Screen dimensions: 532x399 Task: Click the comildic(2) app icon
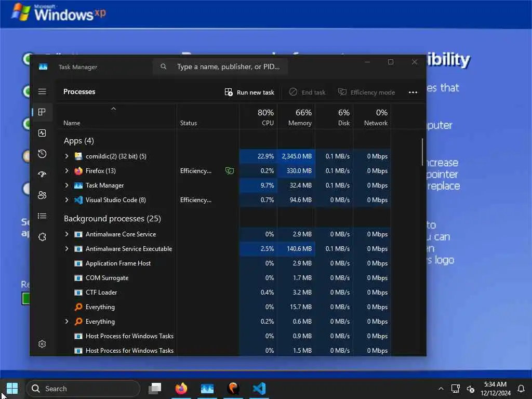point(78,156)
